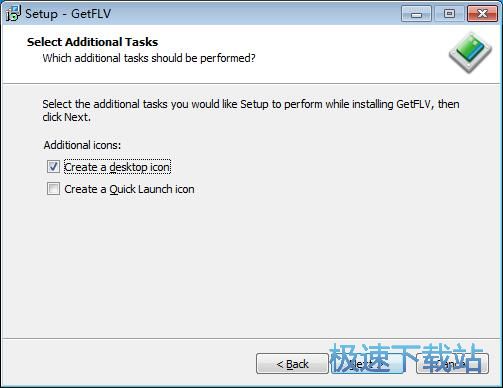Click the 'Create a desktop icon' label text
The image size is (503, 388).
[x=117, y=167]
